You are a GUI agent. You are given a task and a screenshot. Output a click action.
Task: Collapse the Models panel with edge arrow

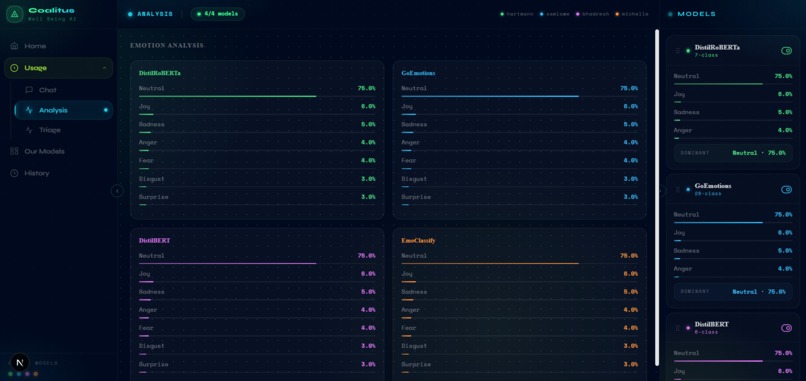click(x=662, y=191)
